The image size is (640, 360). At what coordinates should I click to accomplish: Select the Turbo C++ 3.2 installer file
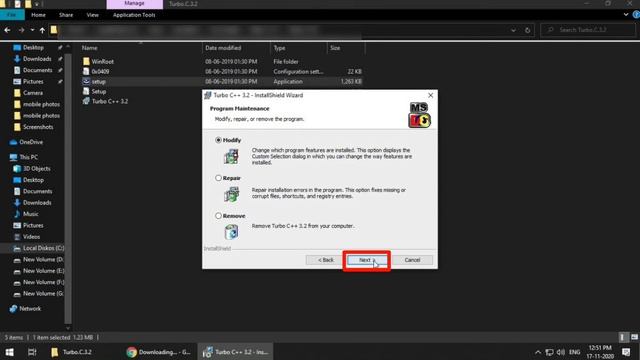[109, 101]
